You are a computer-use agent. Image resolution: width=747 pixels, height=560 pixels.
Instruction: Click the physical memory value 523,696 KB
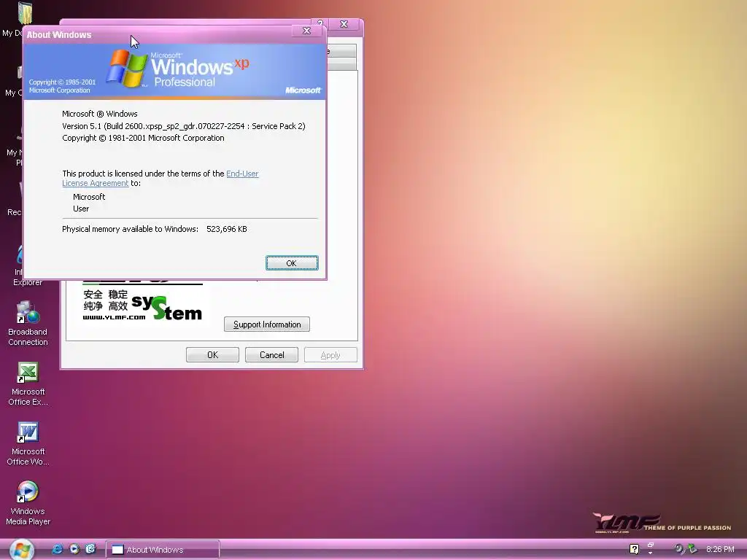227,229
